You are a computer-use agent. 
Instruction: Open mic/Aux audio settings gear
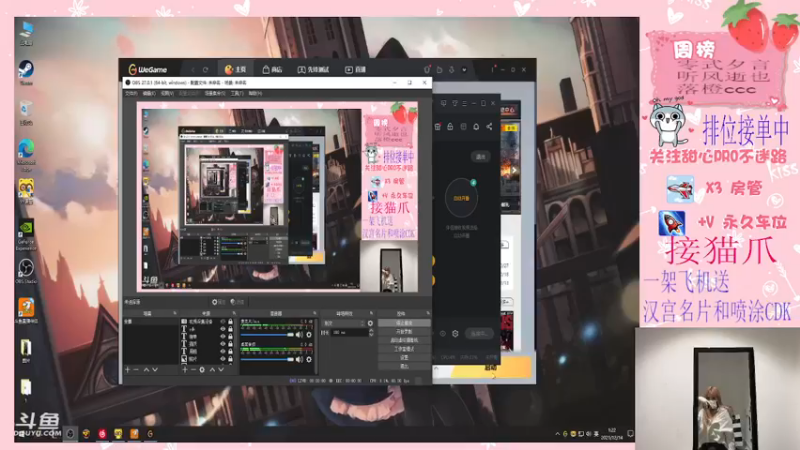[x=309, y=335]
